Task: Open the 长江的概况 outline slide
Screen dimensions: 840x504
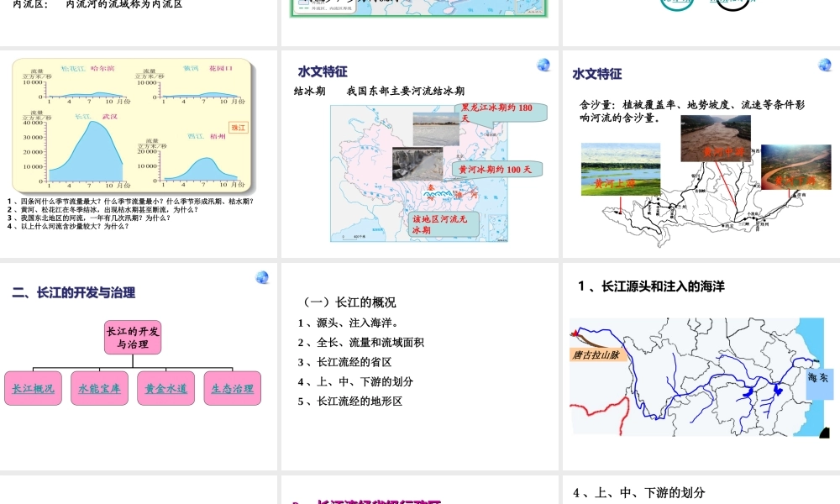Action: click(420, 366)
